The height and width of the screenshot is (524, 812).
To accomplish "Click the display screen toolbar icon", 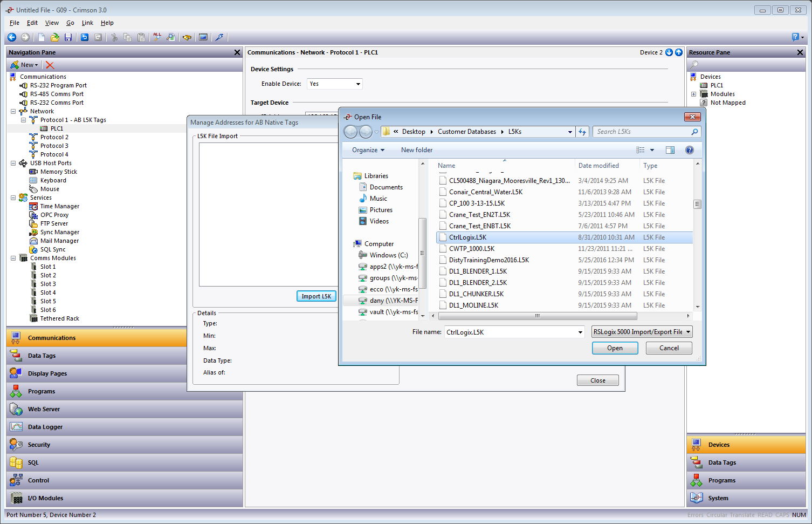I will click(x=203, y=37).
